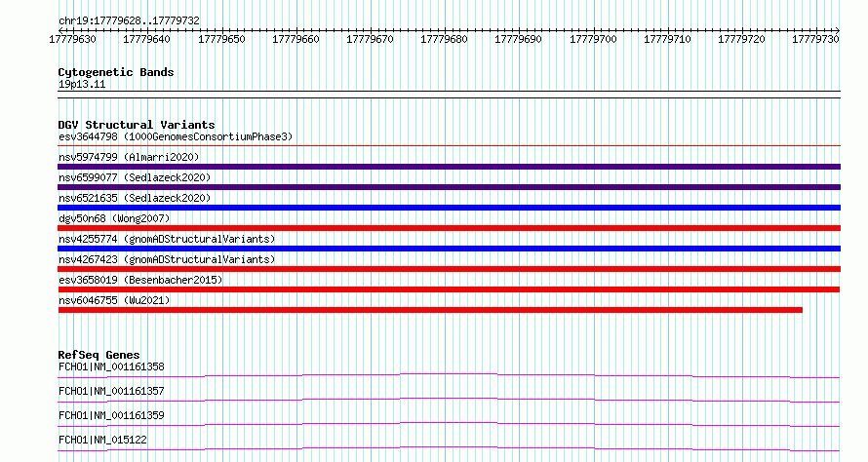This screenshot has width=868, height=462.
Task: Select esv3644798 (1000GenomesConsortiumPhase3) label
Action: [x=176, y=136]
